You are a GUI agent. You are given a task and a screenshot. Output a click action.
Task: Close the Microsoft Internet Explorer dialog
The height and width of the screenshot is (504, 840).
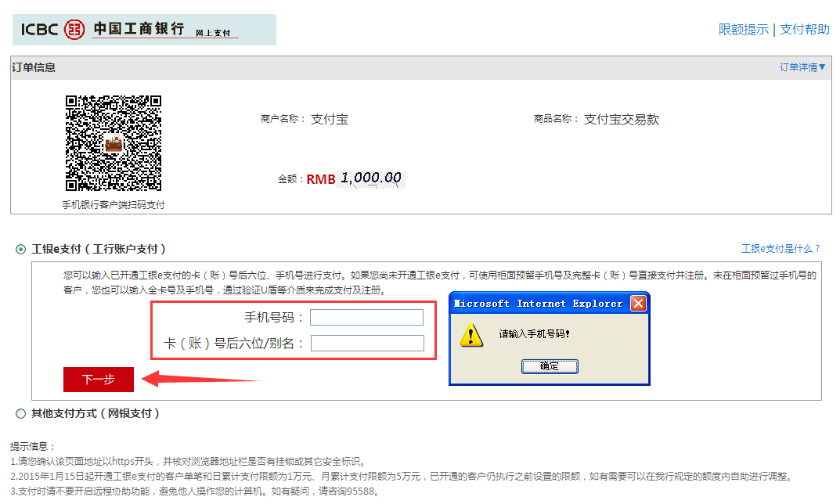(638, 304)
